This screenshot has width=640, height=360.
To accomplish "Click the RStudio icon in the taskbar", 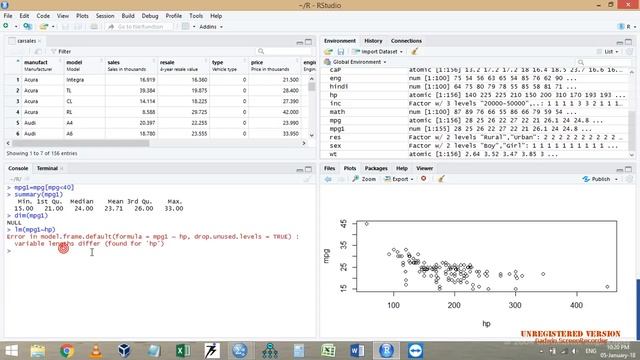I will pos(387,351).
